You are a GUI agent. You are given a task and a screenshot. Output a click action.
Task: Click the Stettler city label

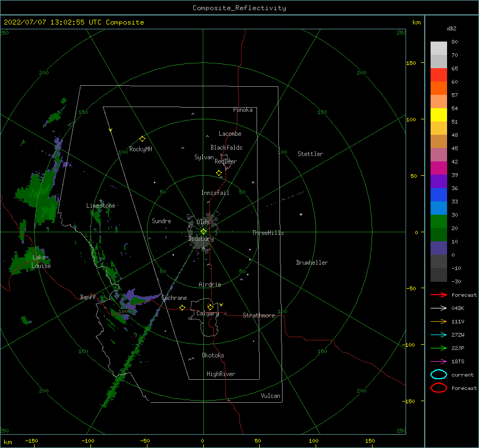310,154
